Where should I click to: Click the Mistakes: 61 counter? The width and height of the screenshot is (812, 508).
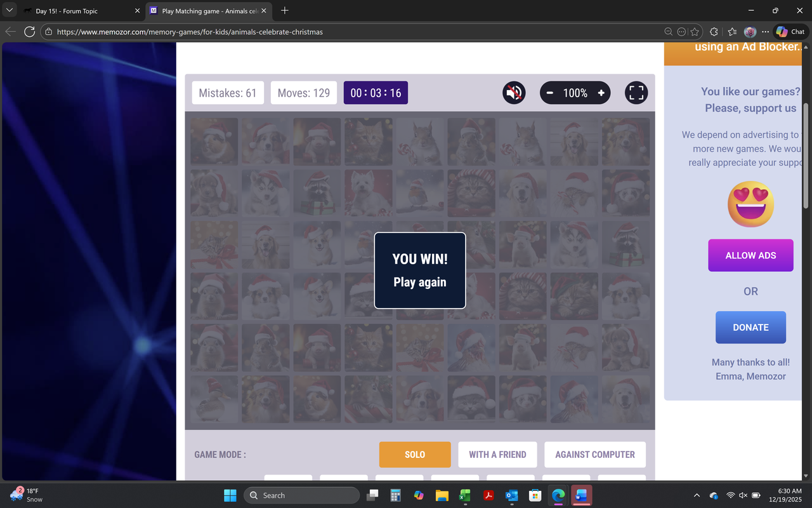tap(228, 93)
